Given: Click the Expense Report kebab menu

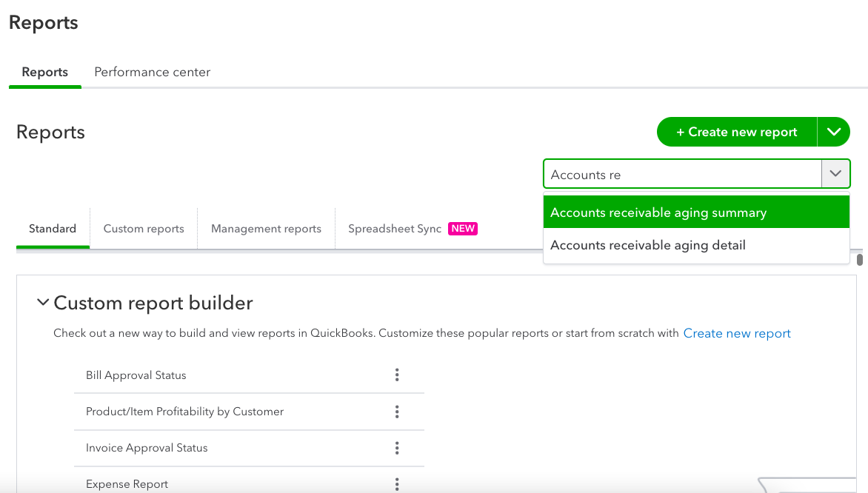Looking at the screenshot, I should [397, 484].
